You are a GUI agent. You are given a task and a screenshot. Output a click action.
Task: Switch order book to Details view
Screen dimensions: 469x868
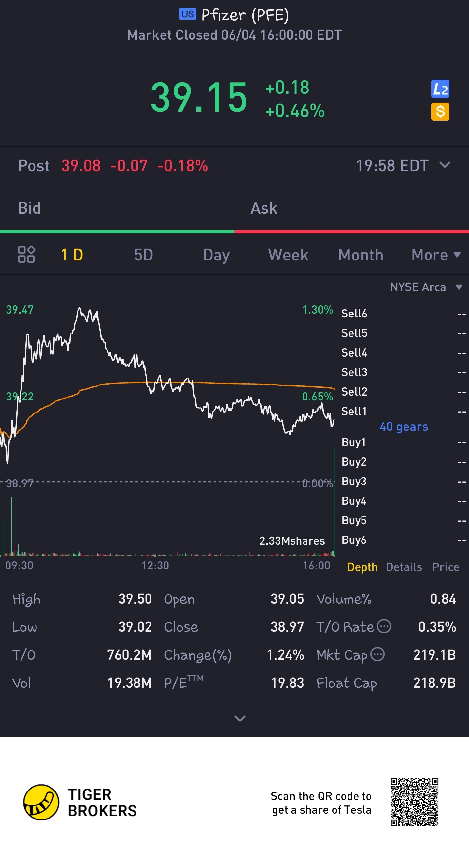tap(404, 567)
